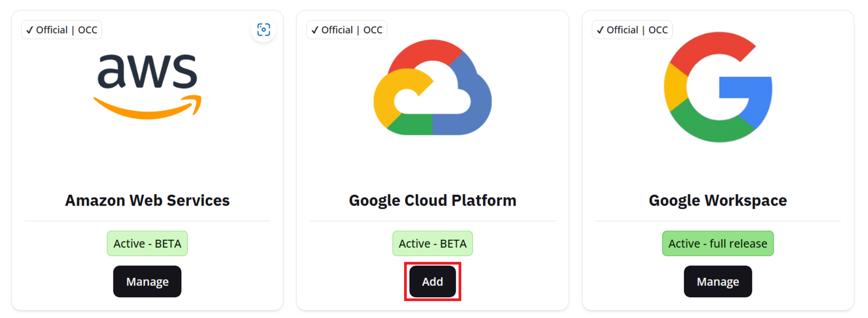Select the OCC label on Google Cloud card
This screenshot has height=318, width=868.
(x=373, y=30)
